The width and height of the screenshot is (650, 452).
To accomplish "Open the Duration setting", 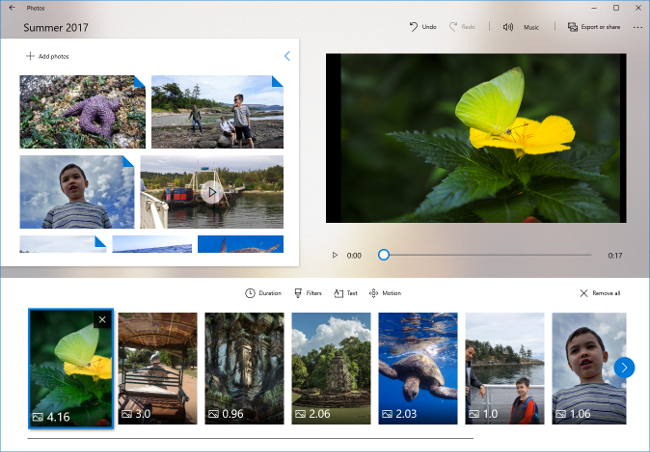I will [x=263, y=293].
